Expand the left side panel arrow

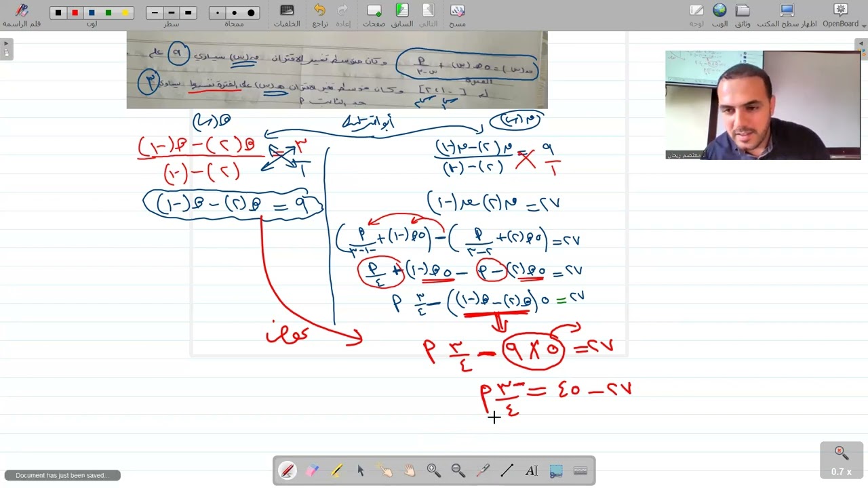coord(6,49)
